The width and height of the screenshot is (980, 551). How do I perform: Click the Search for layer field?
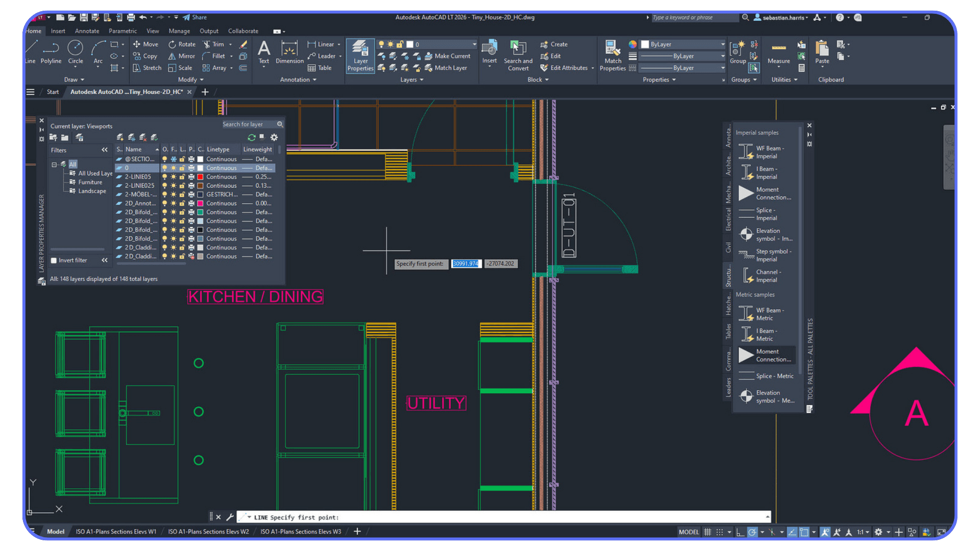[248, 124]
